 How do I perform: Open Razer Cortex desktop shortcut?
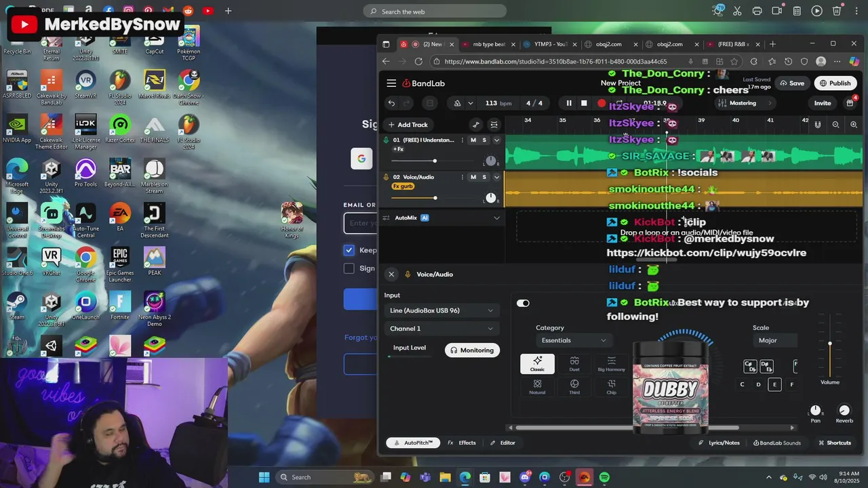click(x=120, y=129)
